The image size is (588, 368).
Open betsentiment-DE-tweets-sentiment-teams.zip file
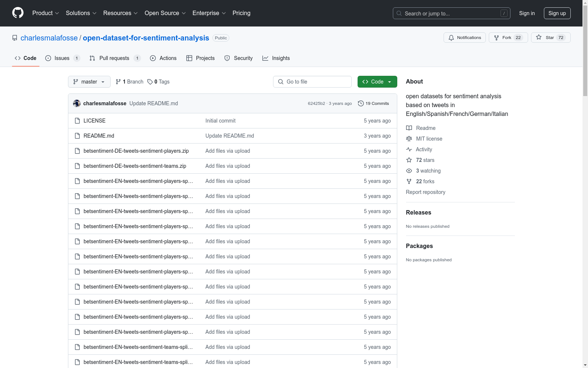tap(135, 166)
